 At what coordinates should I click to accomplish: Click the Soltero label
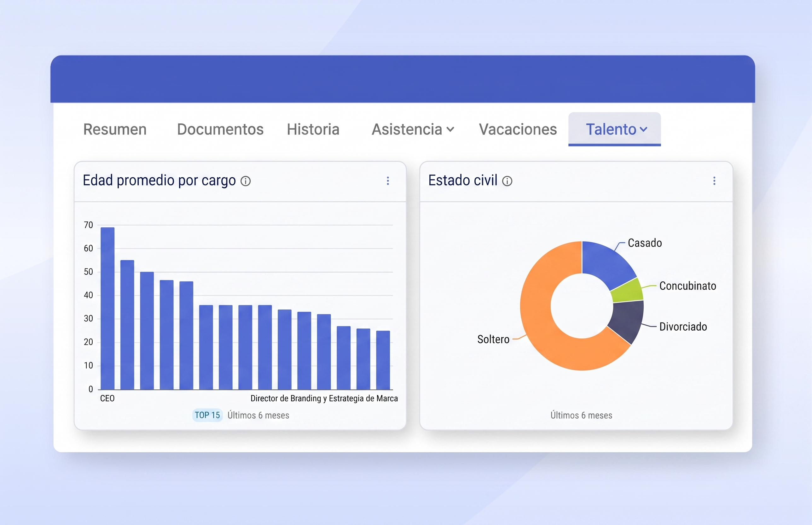tap(493, 339)
